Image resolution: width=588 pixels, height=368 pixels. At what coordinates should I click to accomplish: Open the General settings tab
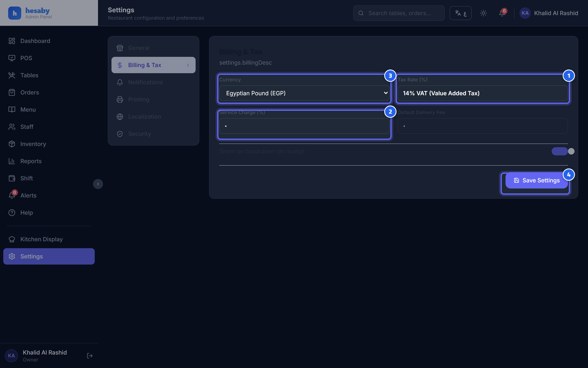153,48
